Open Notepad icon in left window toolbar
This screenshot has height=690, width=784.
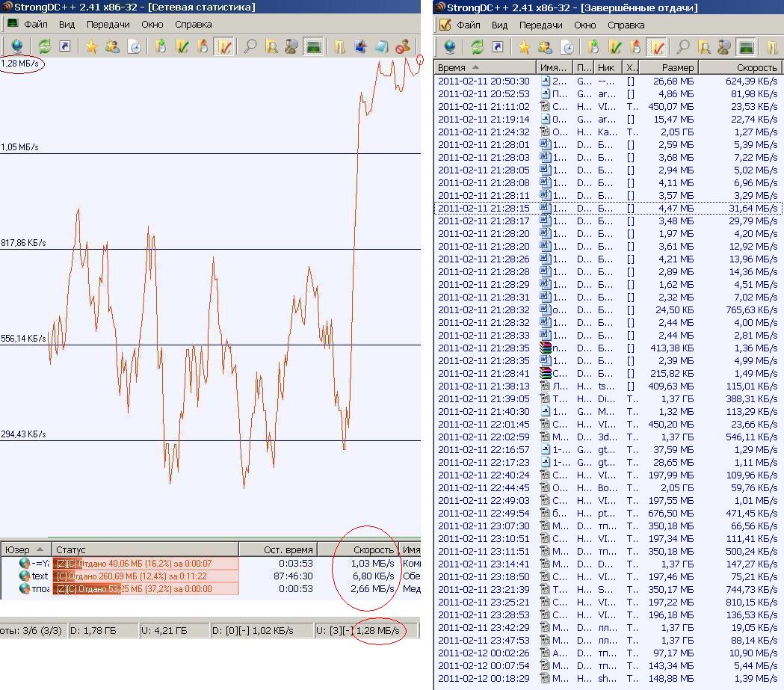pos(382,47)
